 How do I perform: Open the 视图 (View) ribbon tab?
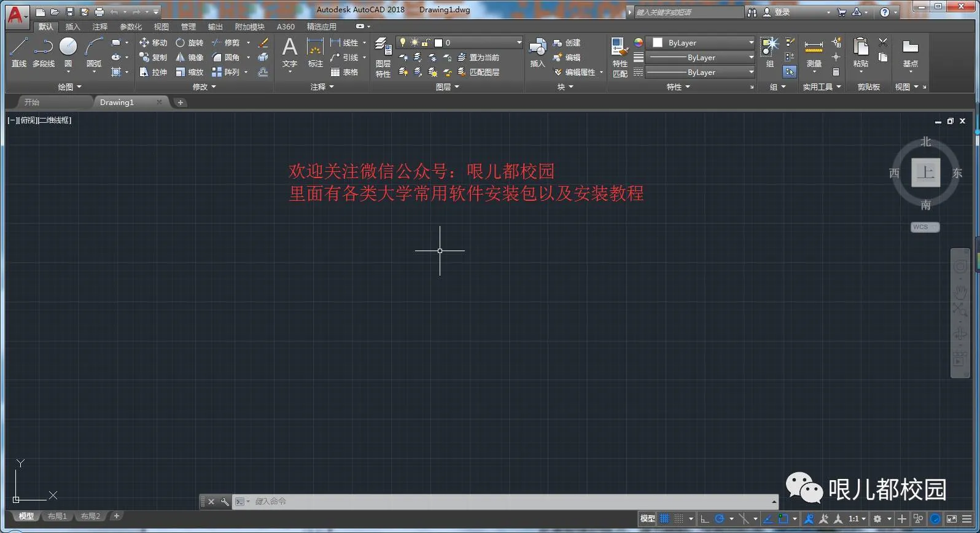tap(161, 26)
